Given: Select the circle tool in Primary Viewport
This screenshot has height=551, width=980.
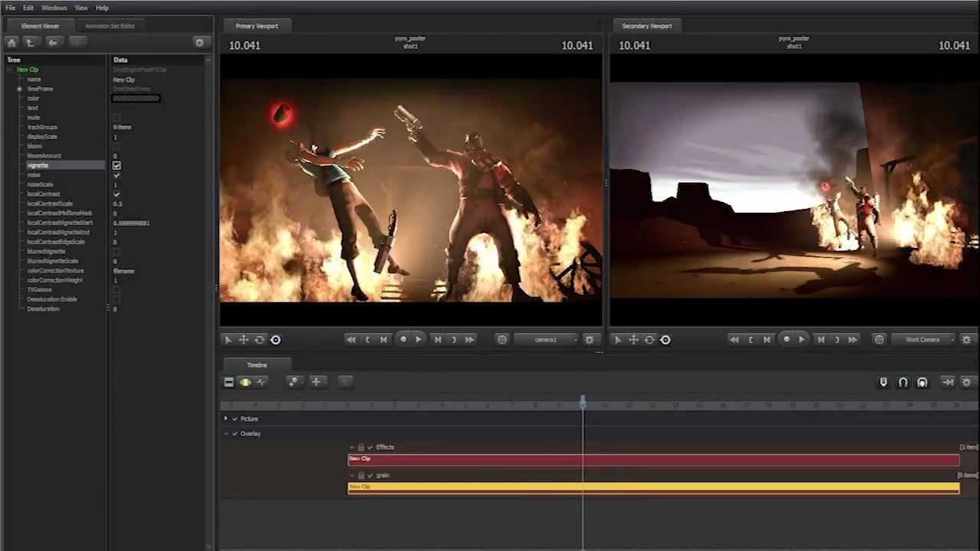Looking at the screenshot, I should click(x=276, y=340).
